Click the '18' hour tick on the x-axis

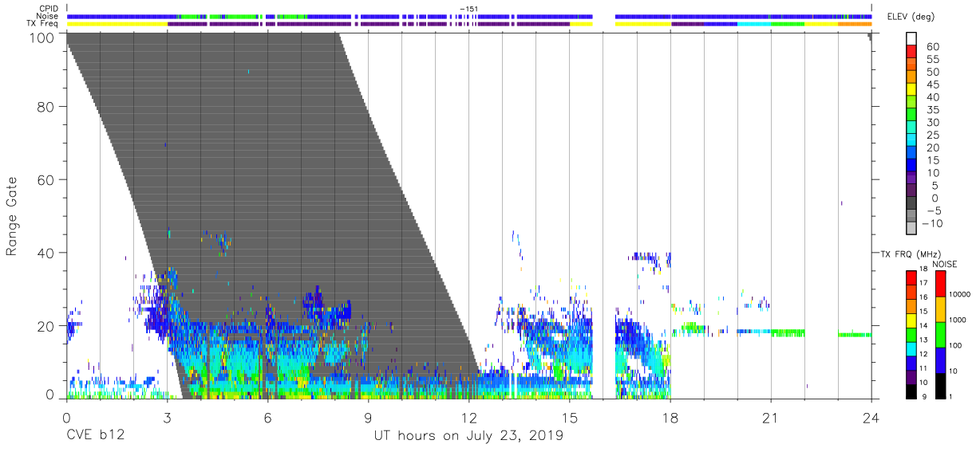click(670, 418)
